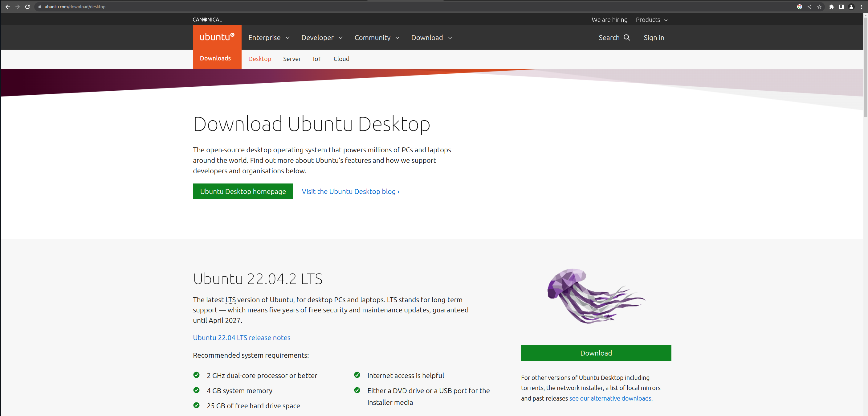Click the 2 GHz dual-core processor requirement
868x416 pixels.
(x=262, y=376)
